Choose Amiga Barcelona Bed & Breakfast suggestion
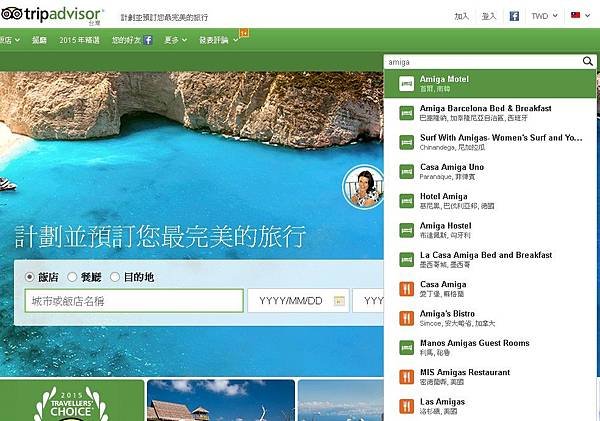Viewport: 600px width, 421px height. [x=490, y=113]
